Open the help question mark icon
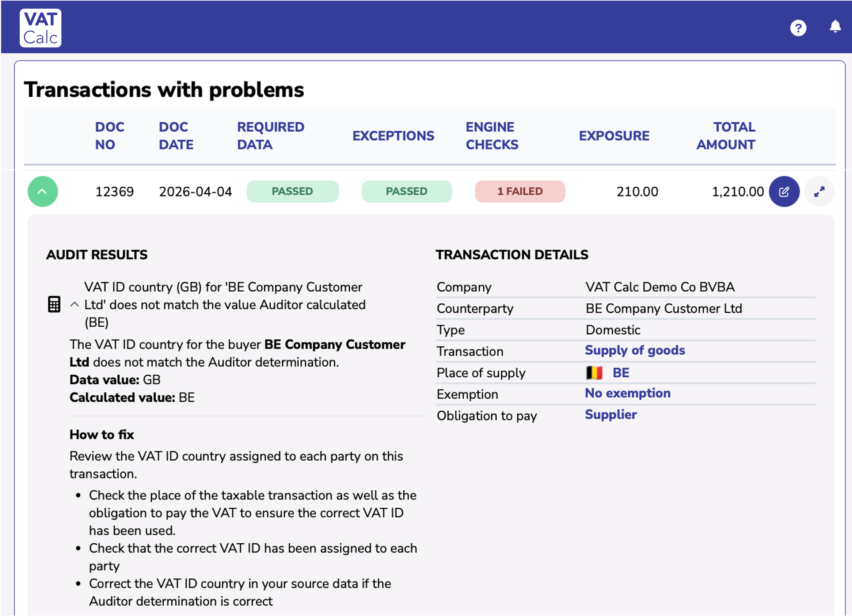The image size is (852, 616). coord(798,28)
